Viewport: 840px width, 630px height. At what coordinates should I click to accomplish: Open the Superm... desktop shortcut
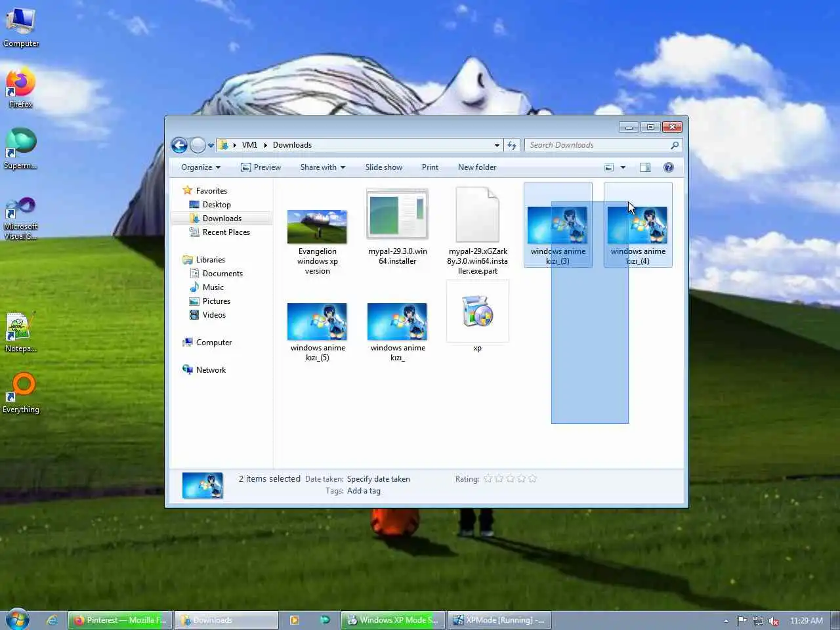point(21,148)
